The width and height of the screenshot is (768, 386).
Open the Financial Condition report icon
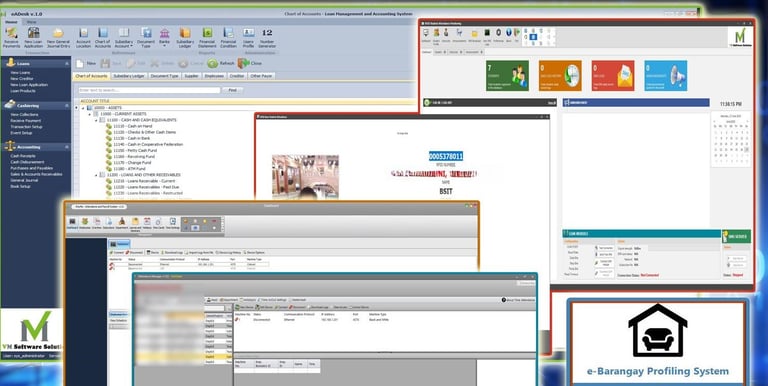point(228,38)
